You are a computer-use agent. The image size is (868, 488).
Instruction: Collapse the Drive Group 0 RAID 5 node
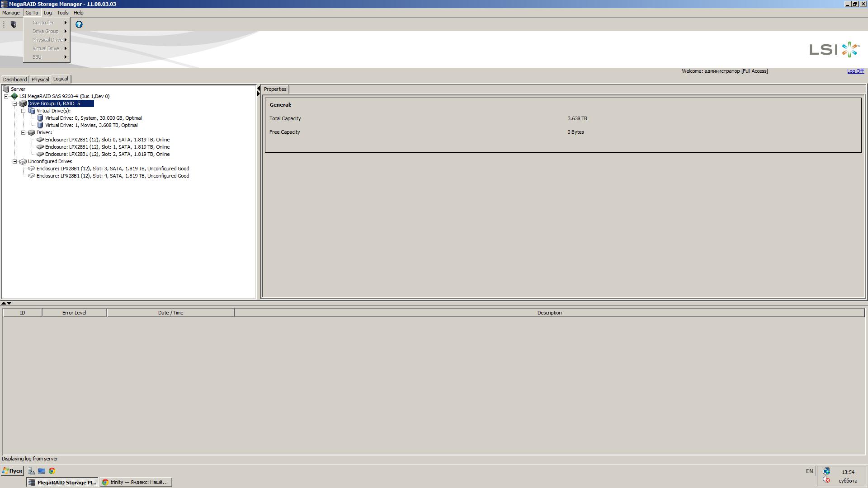[15, 103]
